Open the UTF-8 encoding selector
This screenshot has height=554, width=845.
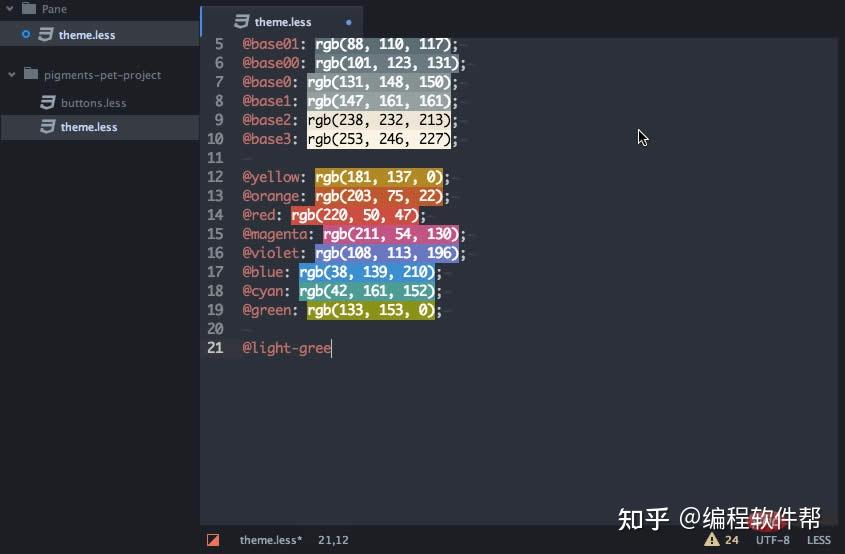click(772, 540)
